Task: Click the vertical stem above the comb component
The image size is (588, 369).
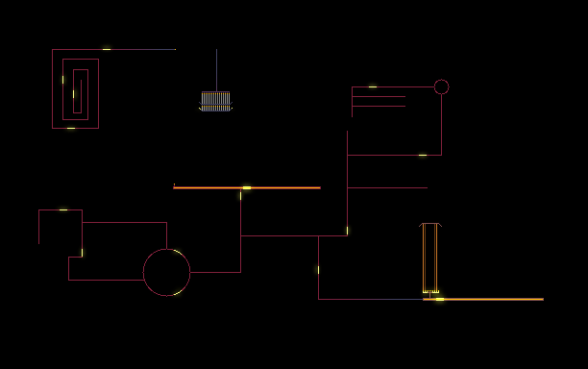Action: 216,70
